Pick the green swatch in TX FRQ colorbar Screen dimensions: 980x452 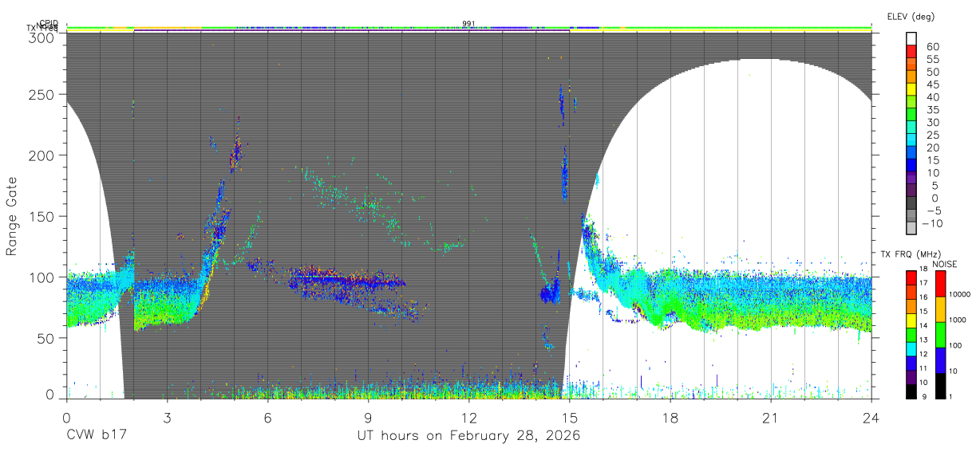click(911, 335)
